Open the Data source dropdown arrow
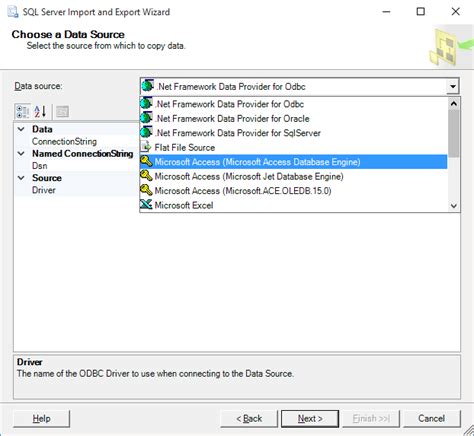Screen dimensions: 474x436 [x=453, y=87]
